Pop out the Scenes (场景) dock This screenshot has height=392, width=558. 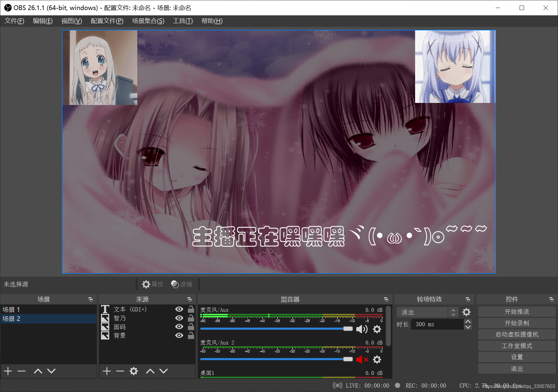pyautogui.click(x=91, y=299)
